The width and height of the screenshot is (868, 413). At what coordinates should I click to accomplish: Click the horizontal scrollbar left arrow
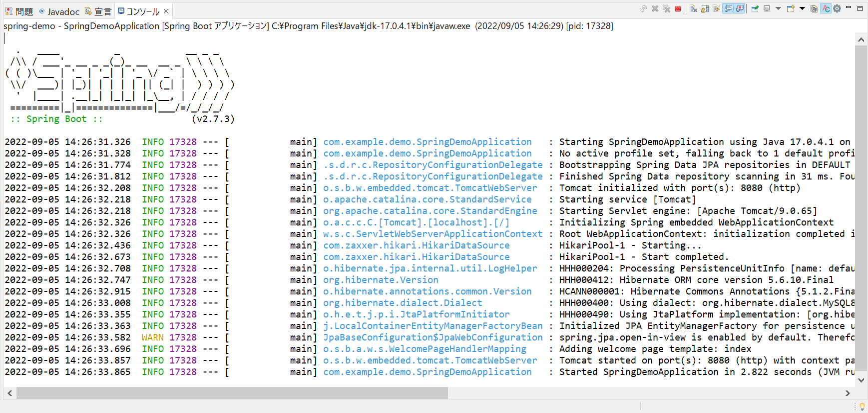[9, 393]
